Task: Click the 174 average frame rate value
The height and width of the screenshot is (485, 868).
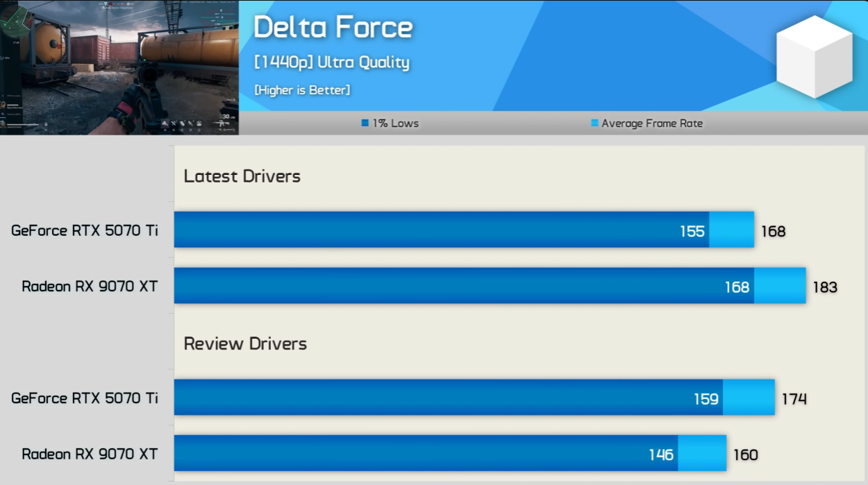Action: click(x=794, y=399)
